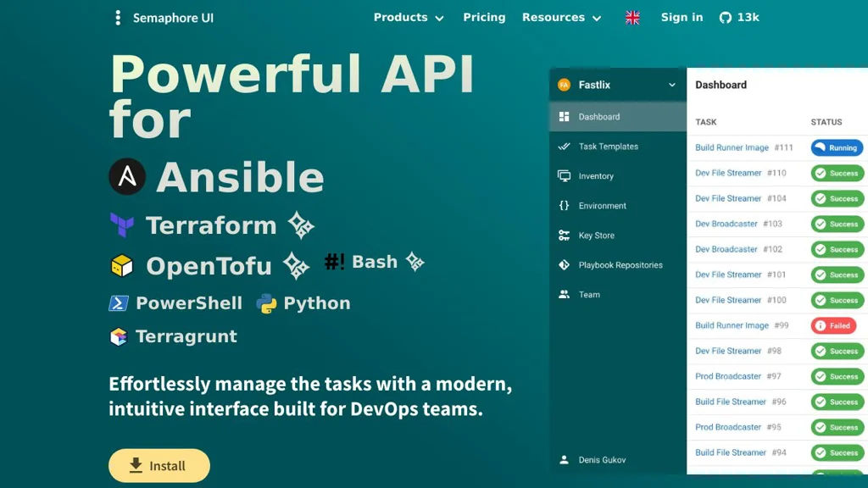Click the Install button
The width and height of the screenshot is (868, 488).
pyautogui.click(x=159, y=465)
